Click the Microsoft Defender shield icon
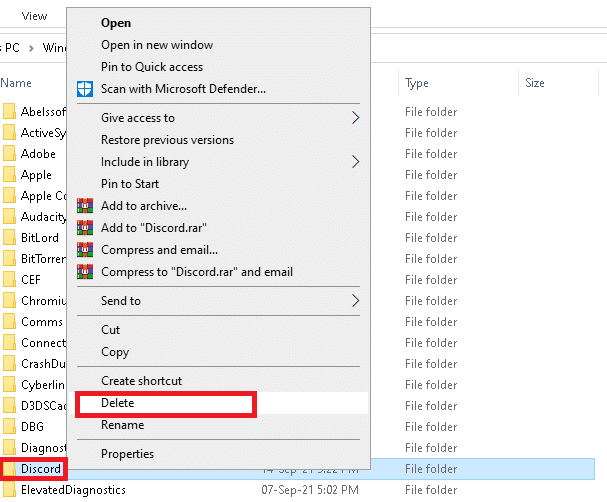Viewport: 607px width, 502px height. 85,89
